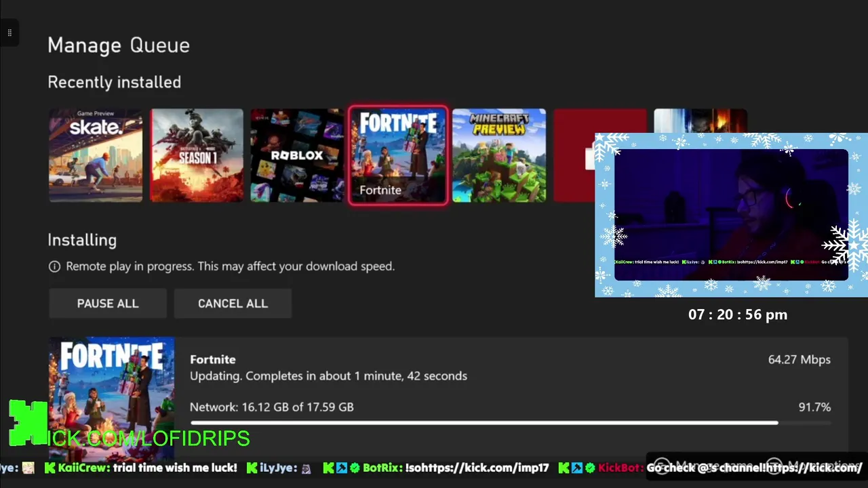Click the green Kick logo icon

[x=28, y=423]
